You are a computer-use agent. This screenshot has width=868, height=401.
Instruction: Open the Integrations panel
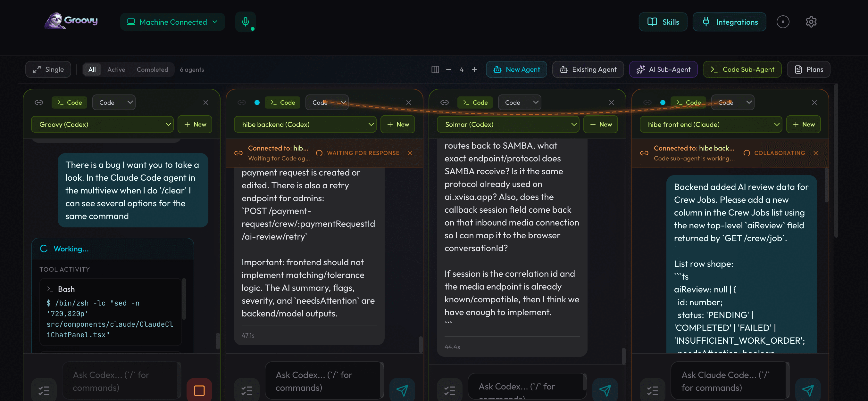coord(729,22)
